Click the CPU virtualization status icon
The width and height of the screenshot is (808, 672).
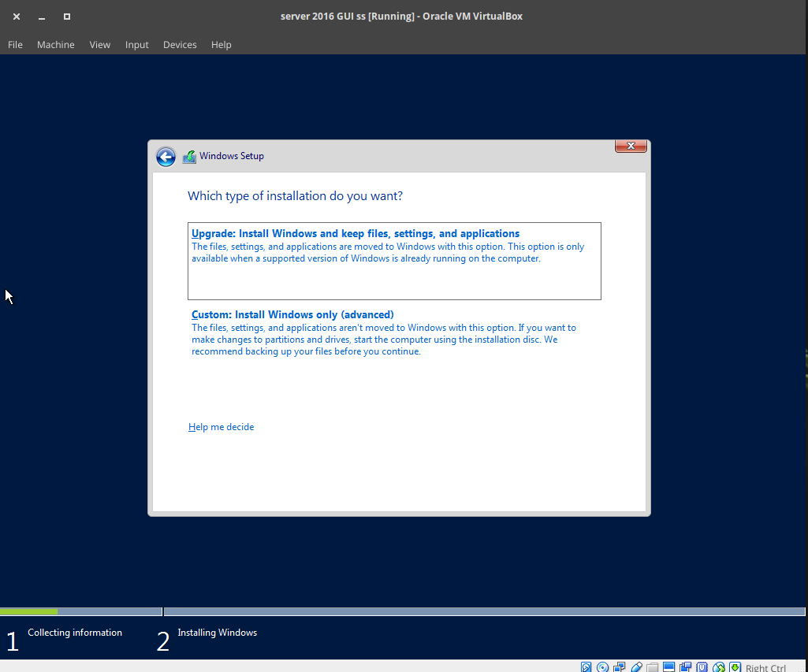(x=702, y=667)
